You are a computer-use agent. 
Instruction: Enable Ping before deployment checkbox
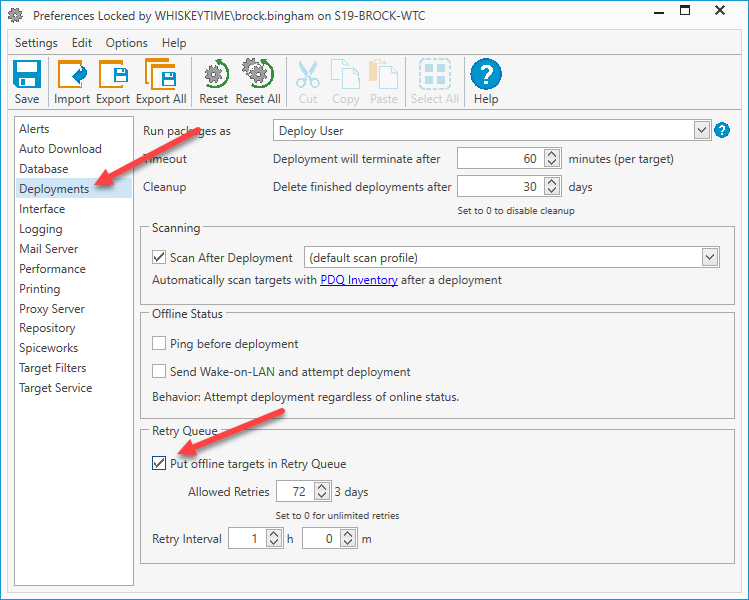point(159,343)
